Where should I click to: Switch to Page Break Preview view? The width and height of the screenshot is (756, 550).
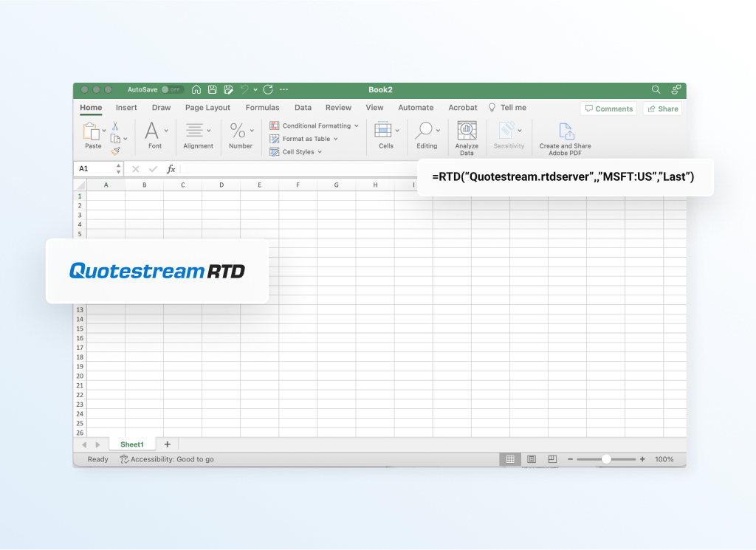(552, 458)
